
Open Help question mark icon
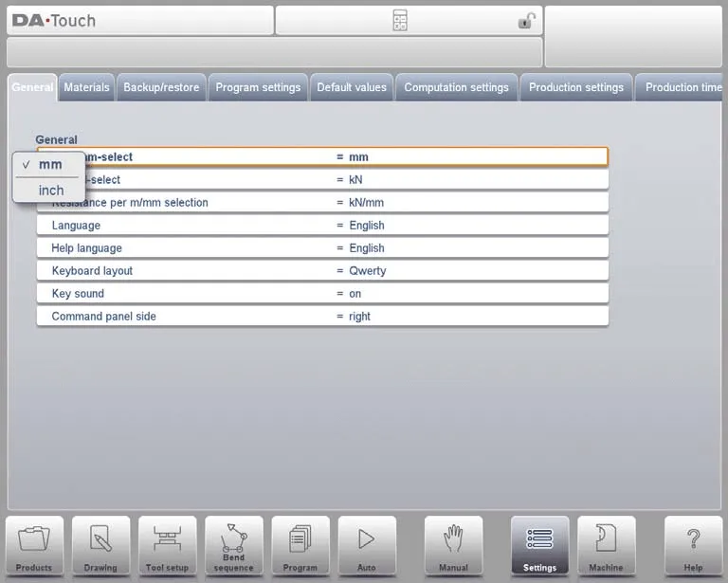coord(693,544)
